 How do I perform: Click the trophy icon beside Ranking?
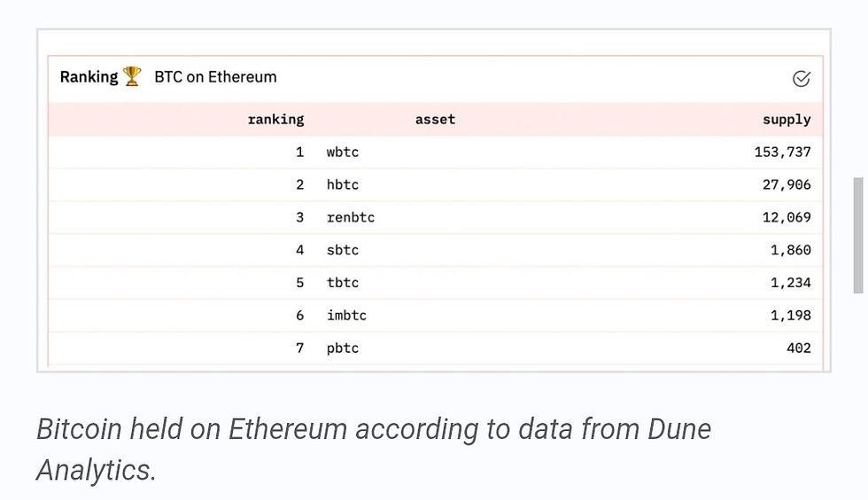[x=132, y=76]
